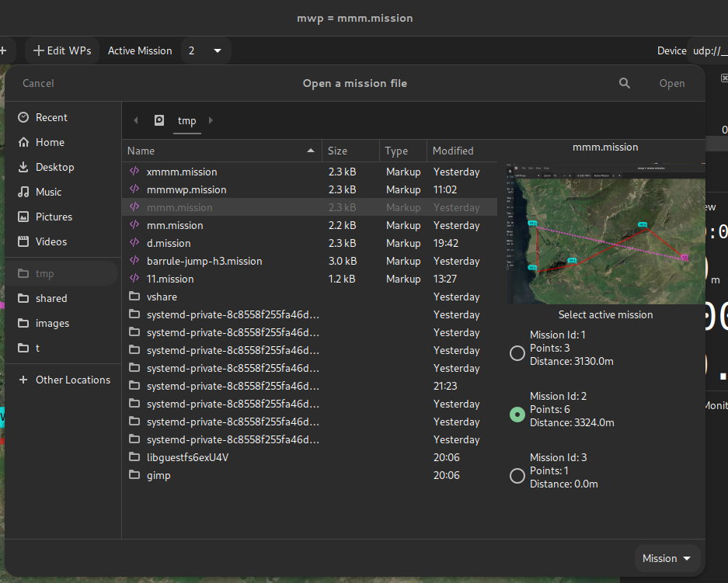Select Mission Id 3 radio button
This screenshot has width=728, height=583.
[517, 476]
